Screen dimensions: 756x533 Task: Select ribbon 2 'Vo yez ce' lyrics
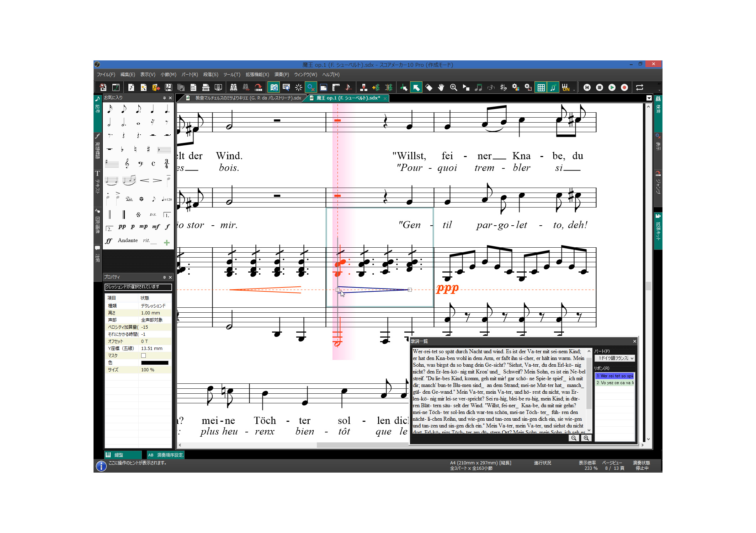coord(615,383)
